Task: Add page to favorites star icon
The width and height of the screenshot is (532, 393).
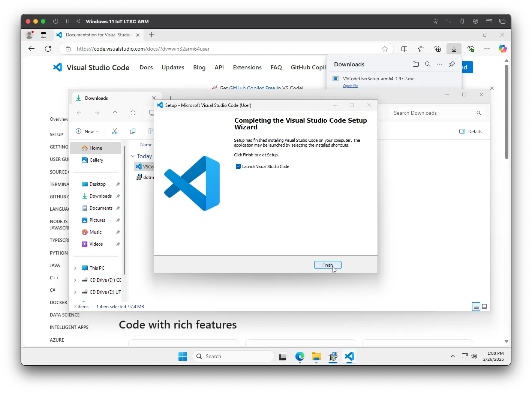Action: [384, 49]
